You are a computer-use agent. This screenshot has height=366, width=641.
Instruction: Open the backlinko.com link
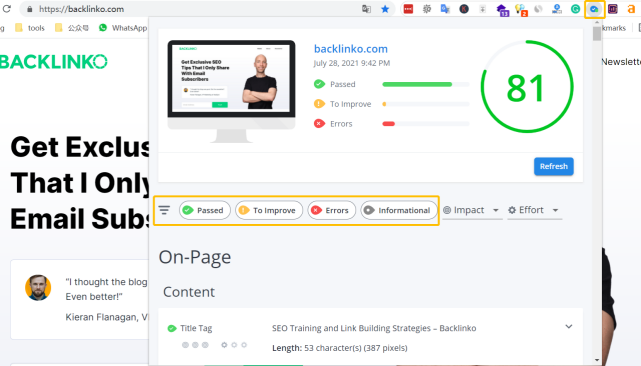tap(351, 49)
